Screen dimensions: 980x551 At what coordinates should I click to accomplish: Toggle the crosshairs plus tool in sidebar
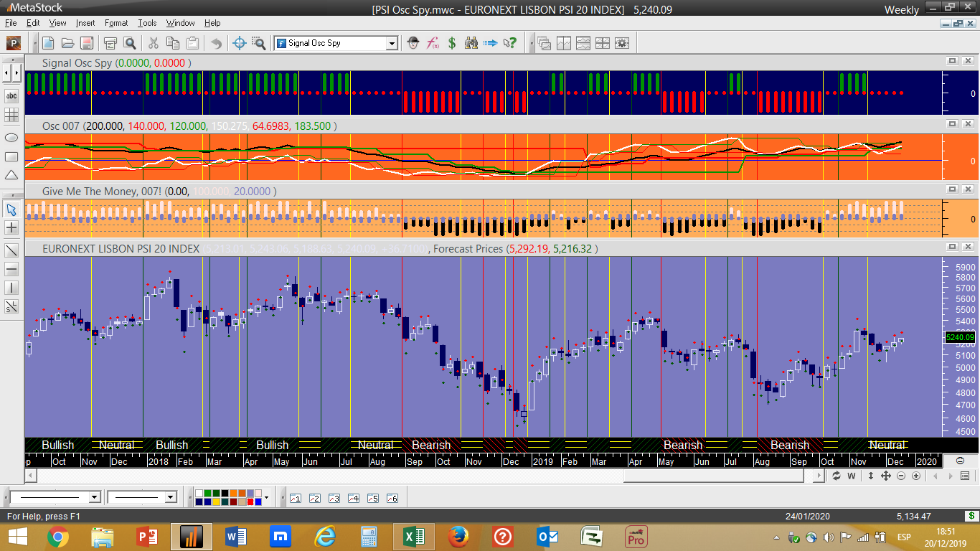click(11, 228)
